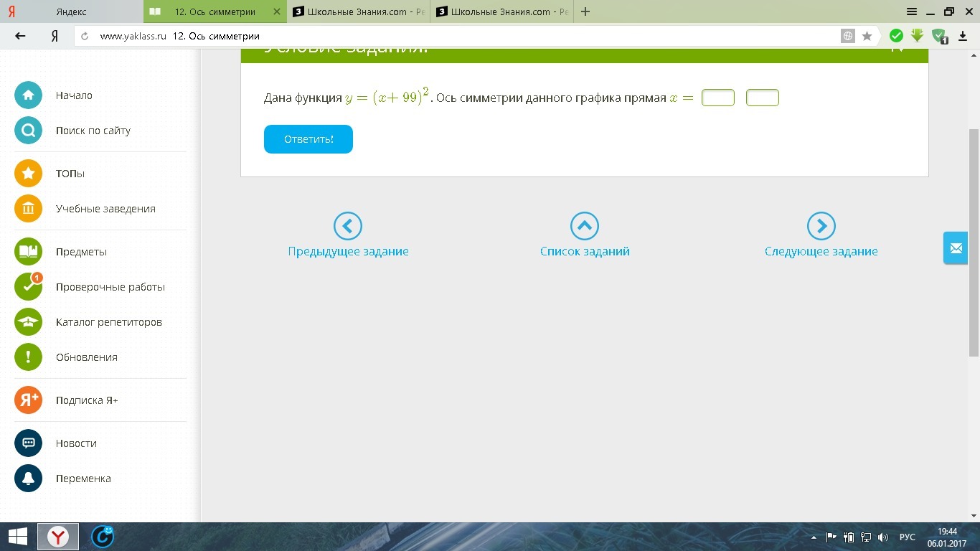Click the first answer box after x =

click(718, 98)
